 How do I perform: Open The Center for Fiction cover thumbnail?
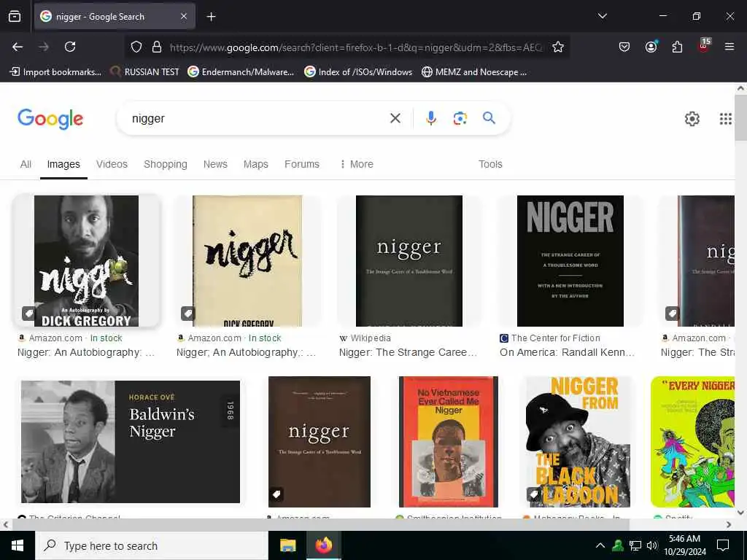point(570,260)
